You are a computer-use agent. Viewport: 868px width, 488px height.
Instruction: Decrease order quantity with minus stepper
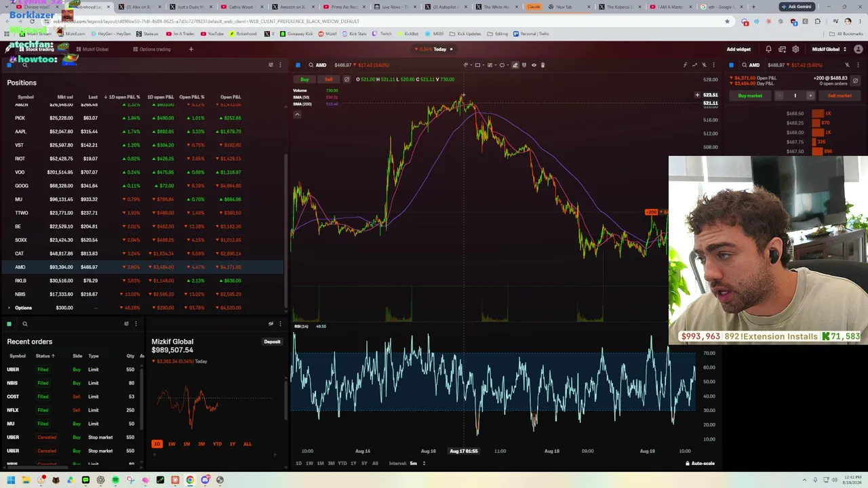pyautogui.click(x=779, y=96)
